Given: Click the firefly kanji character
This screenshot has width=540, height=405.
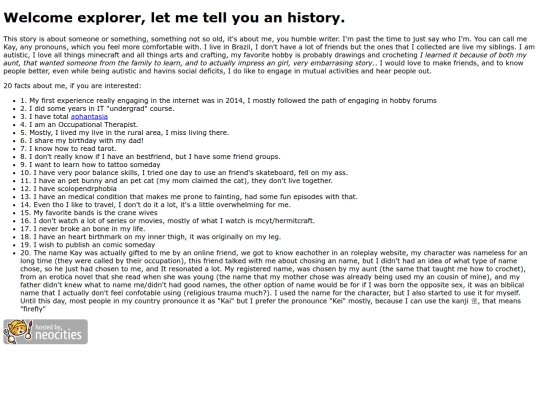Looking at the screenshot, I should click(474, 301).
